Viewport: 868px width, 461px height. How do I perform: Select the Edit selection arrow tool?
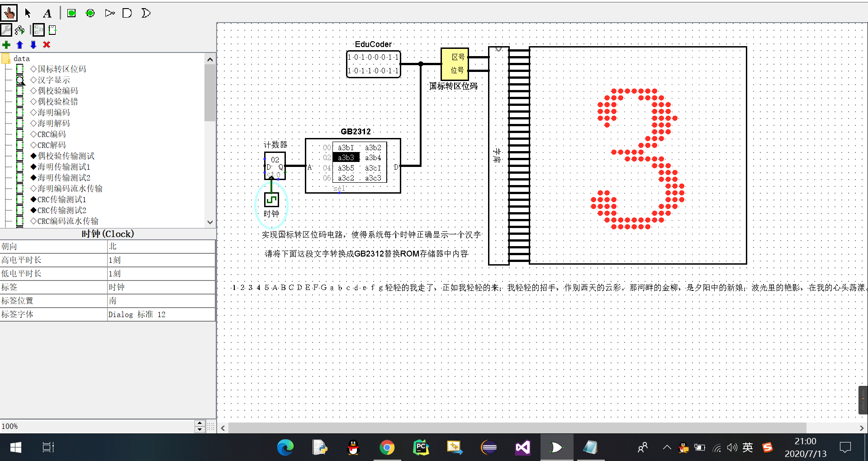28,13
